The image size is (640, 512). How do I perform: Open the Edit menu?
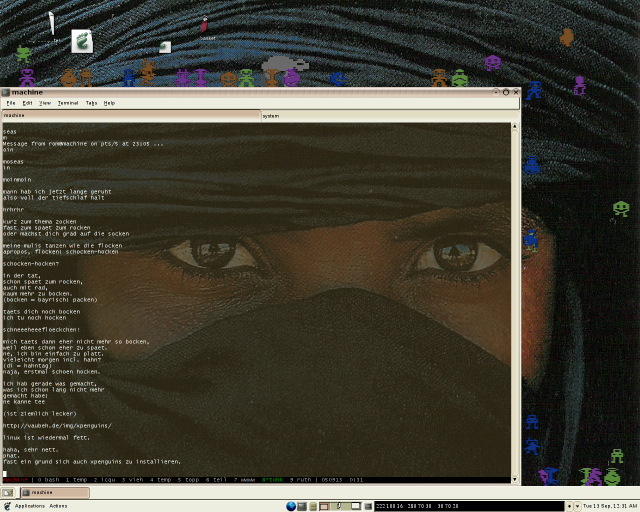[27, 103]
